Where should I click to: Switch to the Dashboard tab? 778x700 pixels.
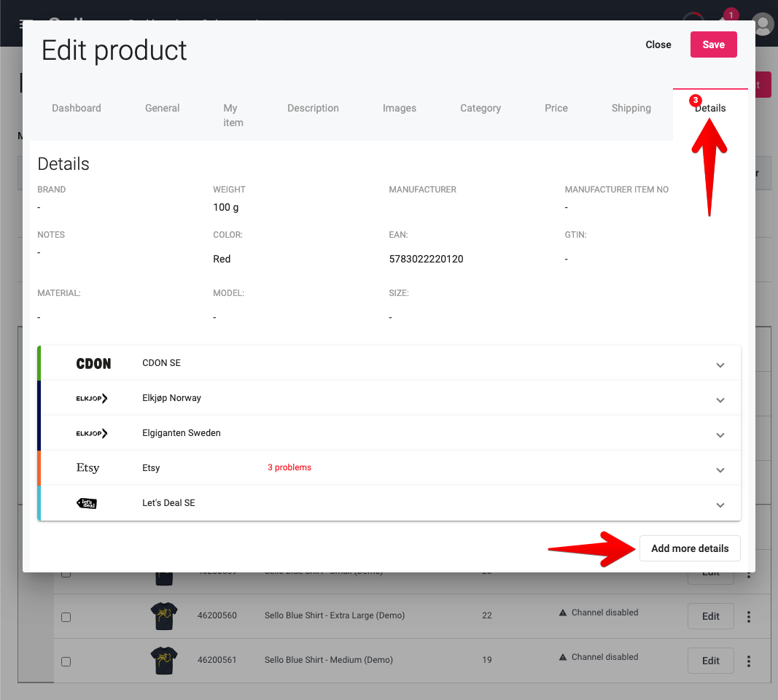point(77,108)
